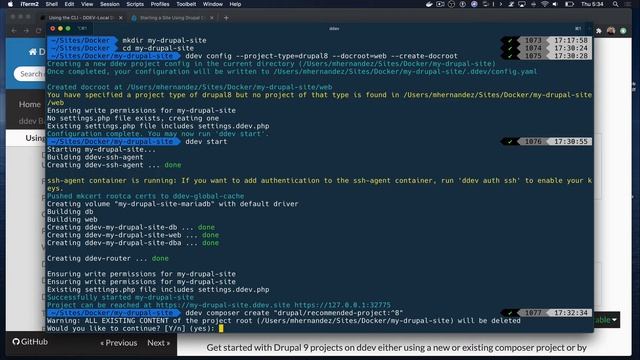Click timestamp 17:30:55 in terminal
Viewport: 640px width, 360px height.
[x=571, y=142]
